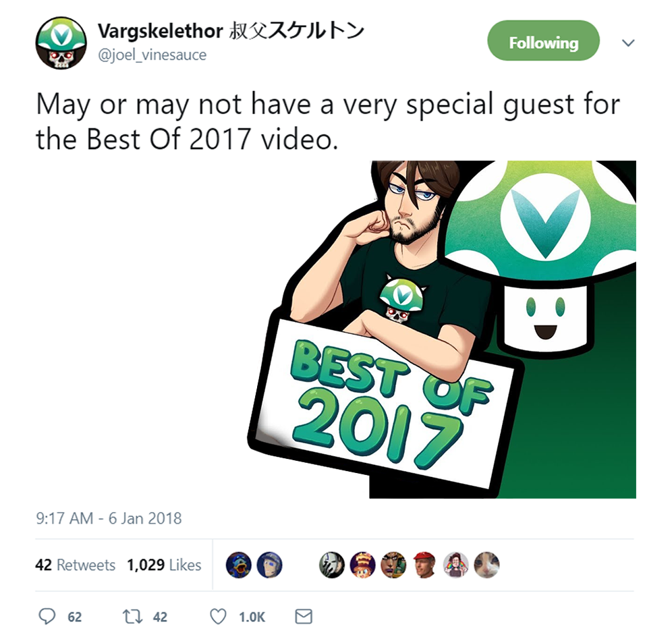The image size is (672, 639).
Task: Click the 62 reply count
Action: tap(75, 617)
